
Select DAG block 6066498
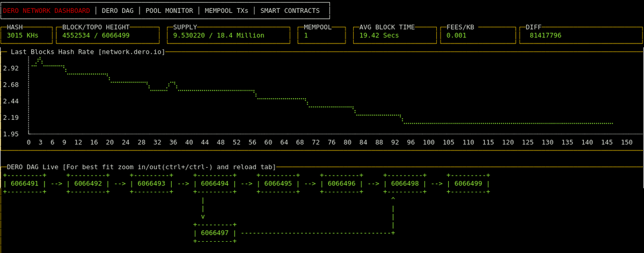click(405, 184)
